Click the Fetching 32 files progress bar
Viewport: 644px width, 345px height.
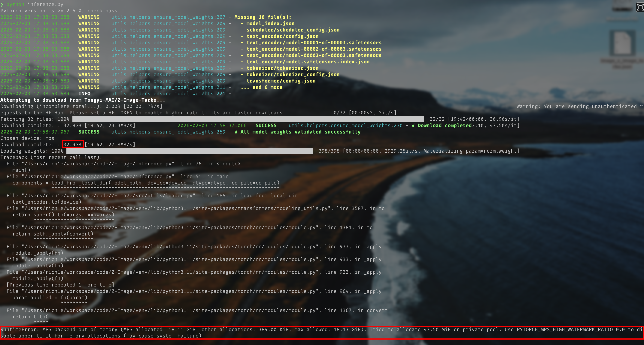pyautogui.click(x=248, y=119)
